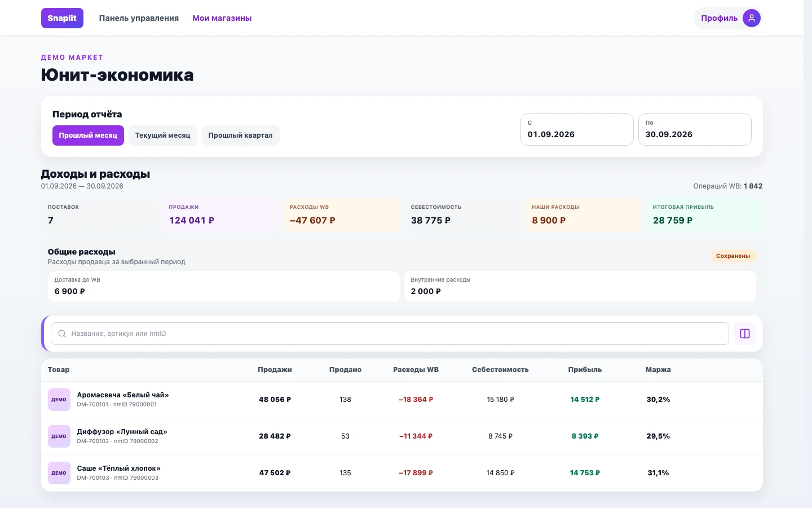Open the profile avatar icon

(751, 18)
